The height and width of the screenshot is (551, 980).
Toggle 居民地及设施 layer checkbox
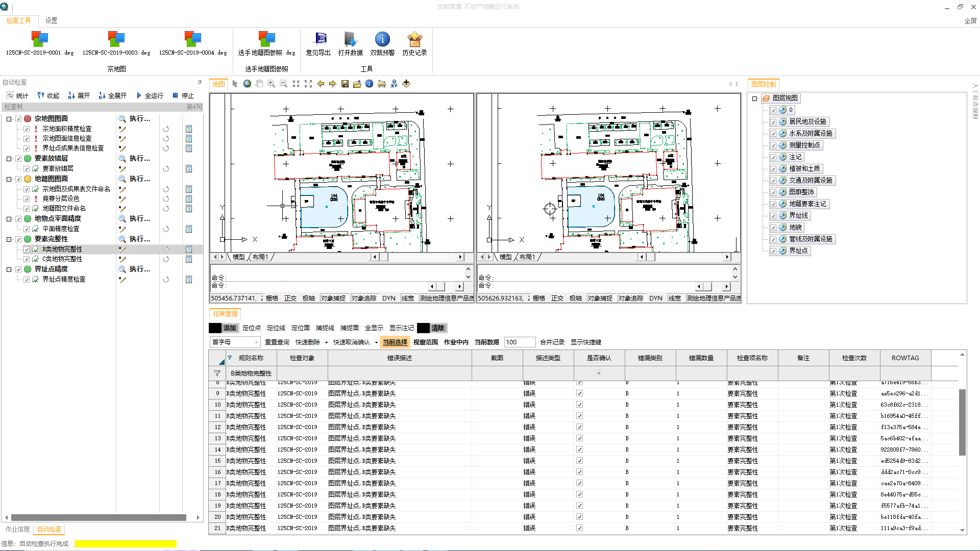773,122
